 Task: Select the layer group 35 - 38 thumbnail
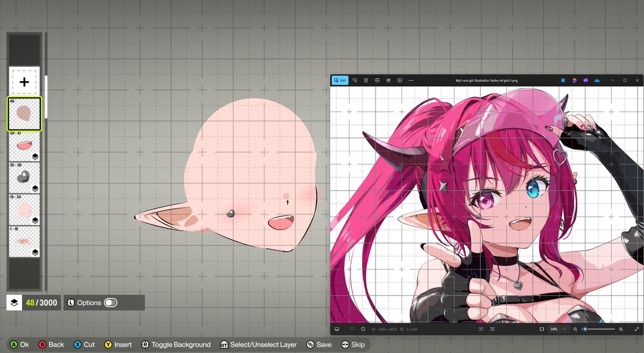(x=24, y=178)
